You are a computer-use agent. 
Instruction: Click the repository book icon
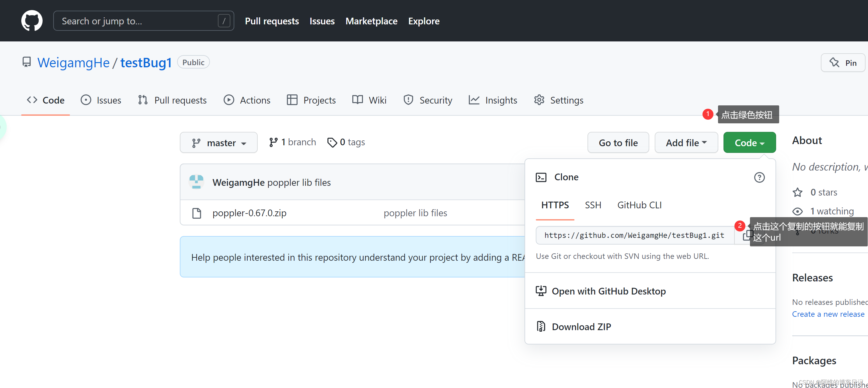tap(26, 62)
